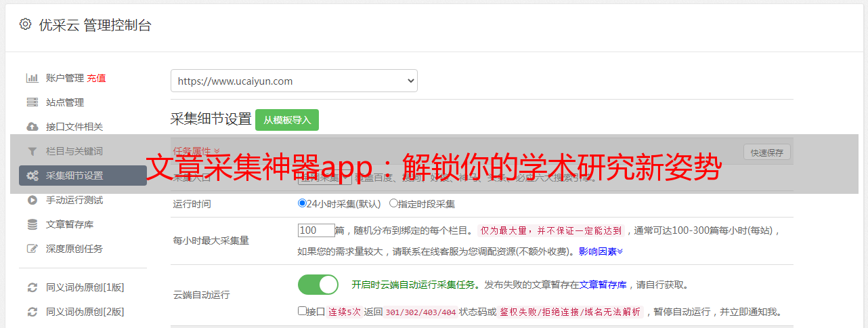Click the green 从模板导入 button
The image size is (868, 328).
pos(287,120)
